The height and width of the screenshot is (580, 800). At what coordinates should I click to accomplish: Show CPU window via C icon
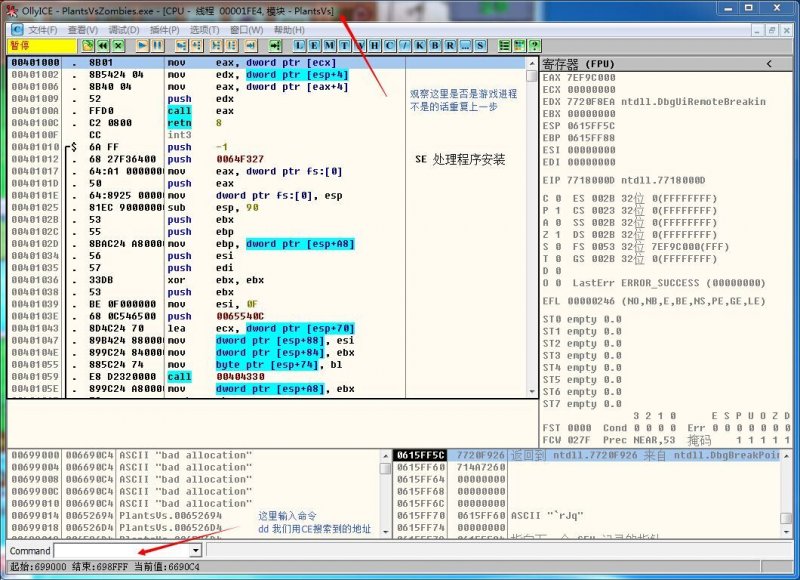pyautogui.click(x=390, y=46)
